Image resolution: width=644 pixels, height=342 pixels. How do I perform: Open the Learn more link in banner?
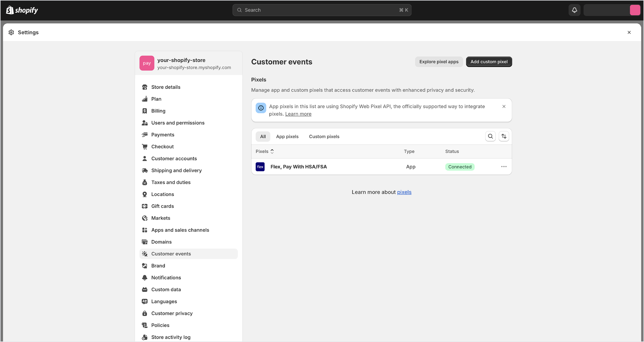pyautogui.click(x=298, y=114)
